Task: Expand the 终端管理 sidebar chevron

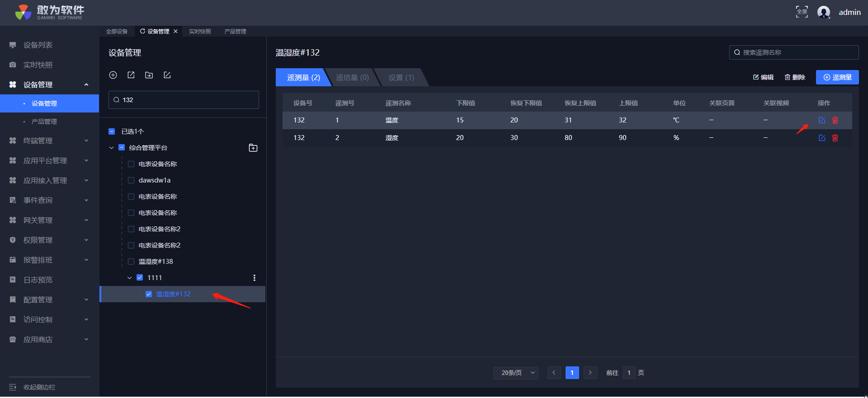Action: pyautogui.click(x=86, y=140)
